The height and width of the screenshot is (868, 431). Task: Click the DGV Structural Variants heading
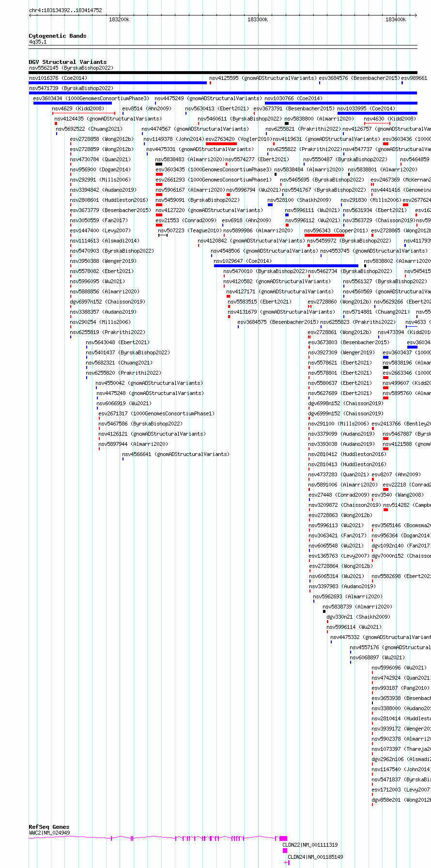tap(68, 62)
